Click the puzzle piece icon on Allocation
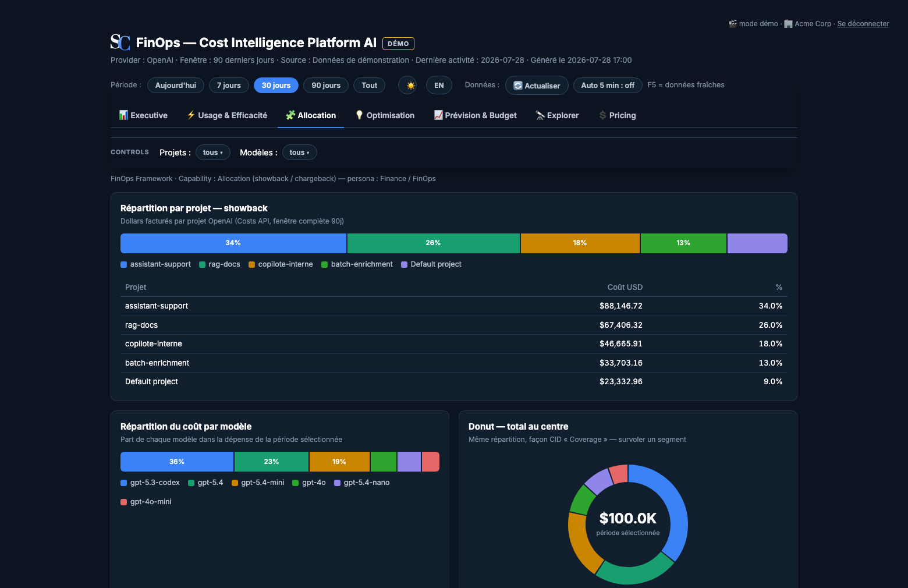The width and height of the screenshot is (908, 588). click(x=290, y=115)
